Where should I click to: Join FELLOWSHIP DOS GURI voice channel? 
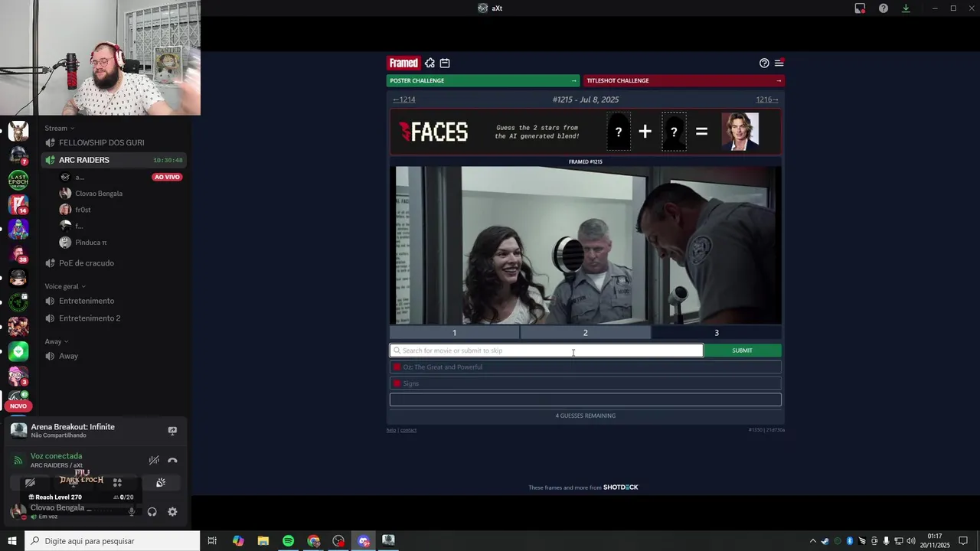pos(101,143)
